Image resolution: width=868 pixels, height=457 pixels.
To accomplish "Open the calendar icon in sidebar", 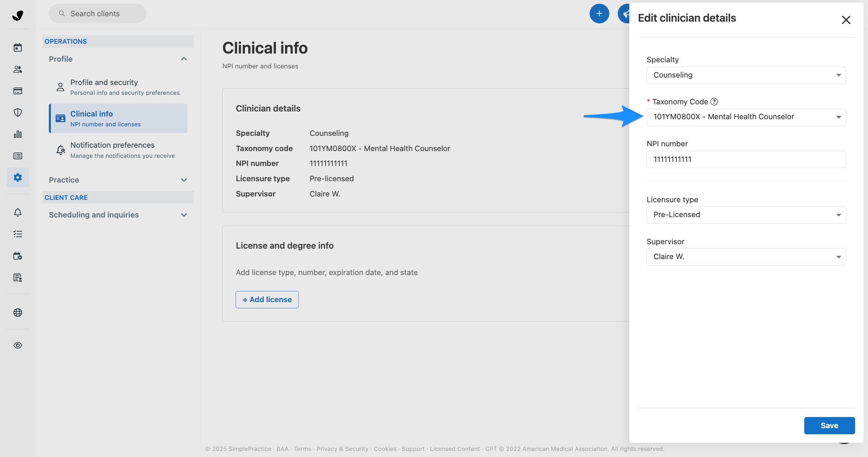I will tap(18, 47).
